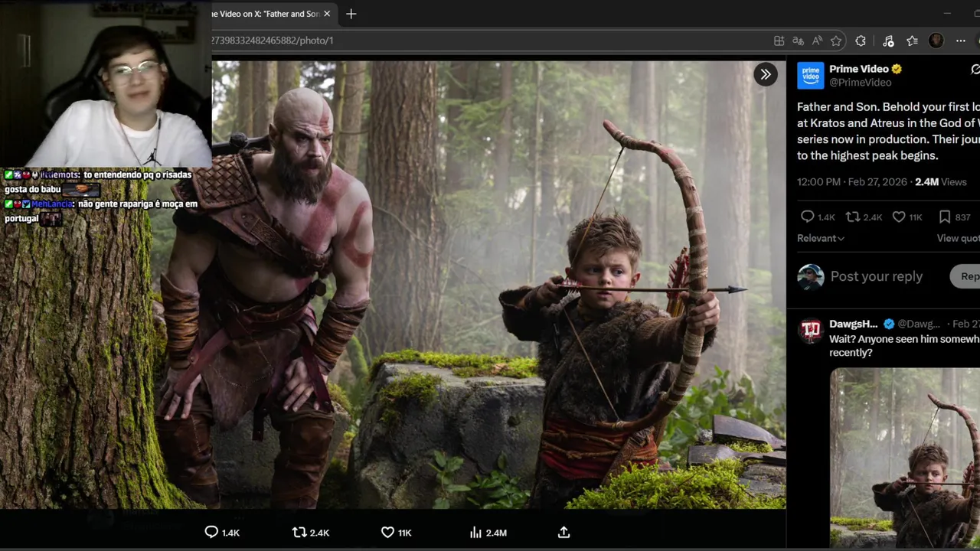The height and width of the screenshot is (551, 980).
Task: Click the post timestamp 12:00 PM · Feb 27, 2026
Action: (x=851, y=182)
